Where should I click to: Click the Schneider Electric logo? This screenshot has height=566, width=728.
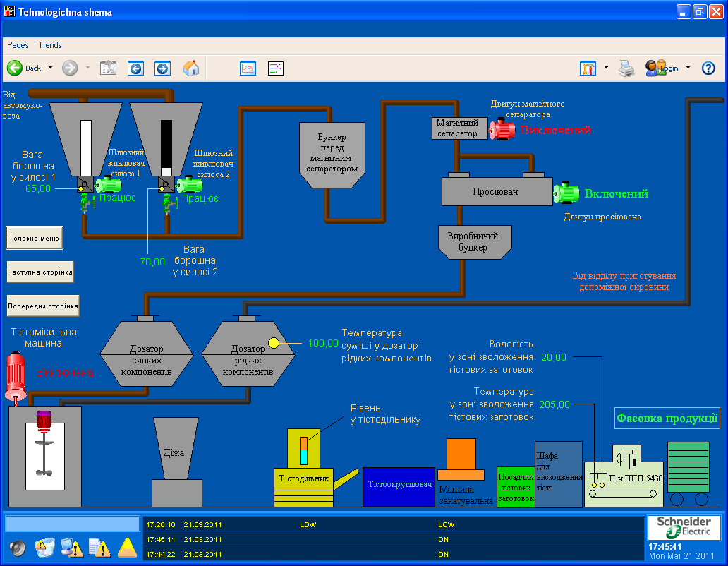(684, 527)
